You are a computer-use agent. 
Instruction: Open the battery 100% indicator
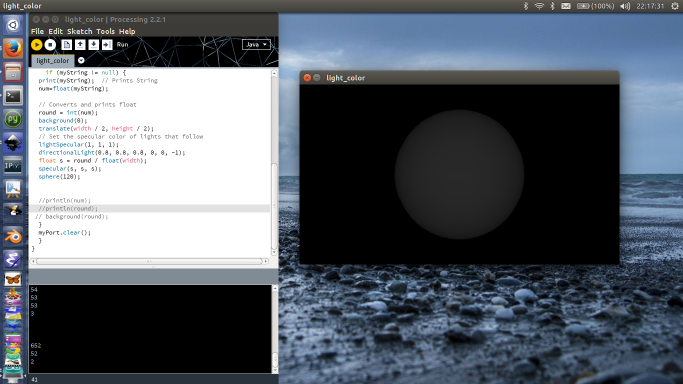pos(595,6)
